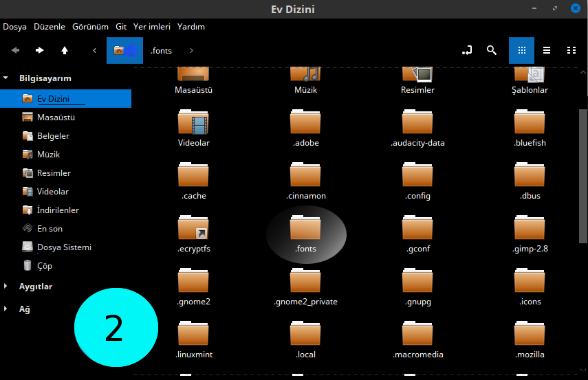The width and height of the screenshot is (588, 380).
Task: Collapse the Bilgisayarım sidebar section
Action: [6, 78]
